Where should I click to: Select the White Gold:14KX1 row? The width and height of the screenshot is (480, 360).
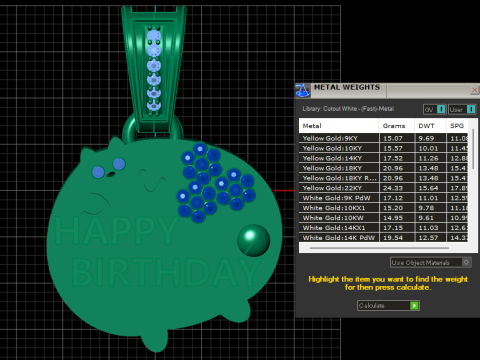(x=384, y=228)
